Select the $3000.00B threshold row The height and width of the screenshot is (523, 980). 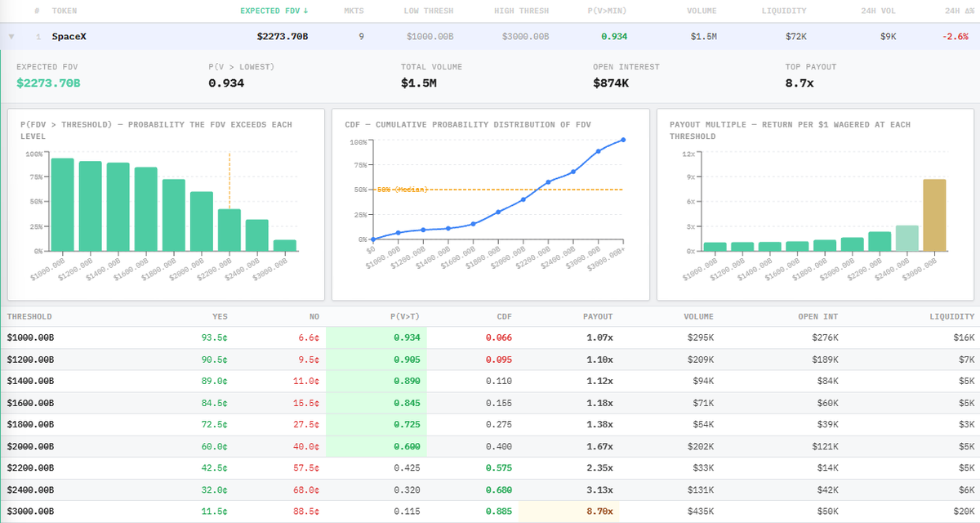tap(490, 511)
